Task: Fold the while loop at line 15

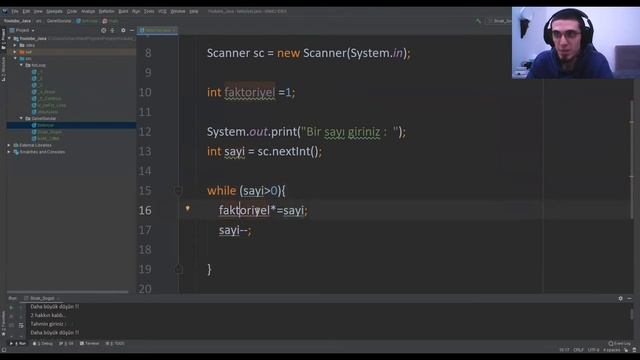Action: click(178, 191)
